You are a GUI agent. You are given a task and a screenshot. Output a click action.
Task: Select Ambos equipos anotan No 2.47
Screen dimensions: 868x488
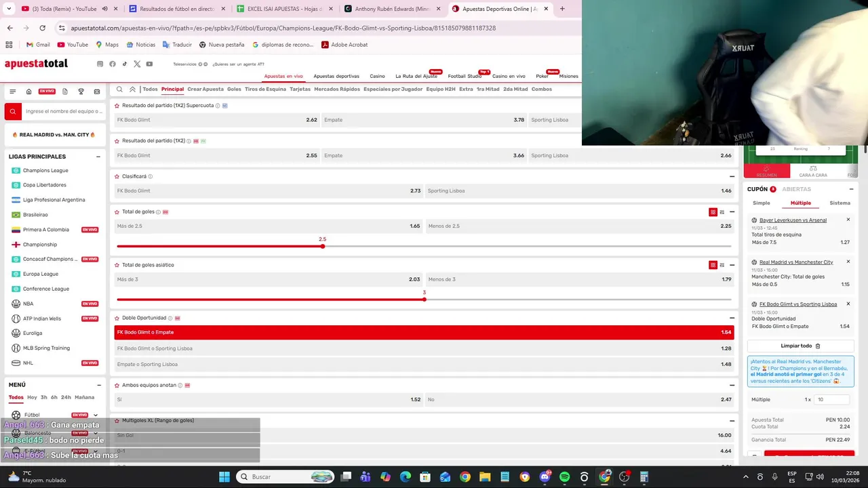click(580, 399)
